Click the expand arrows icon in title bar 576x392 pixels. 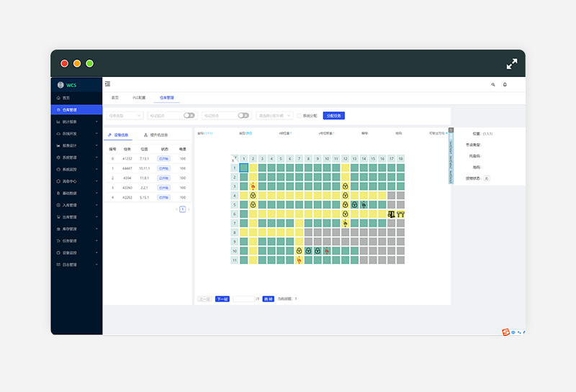tap(511, 63)
